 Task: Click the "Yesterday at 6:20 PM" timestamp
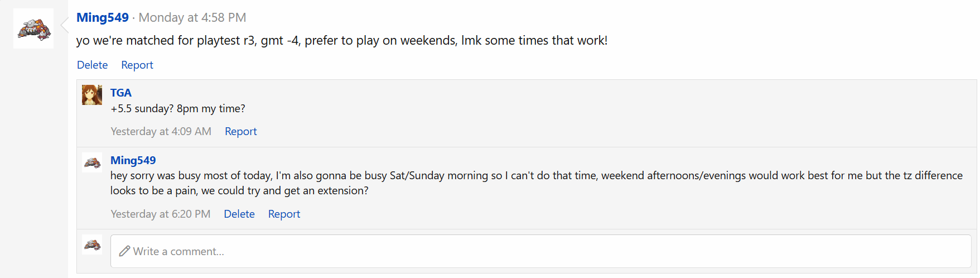tap(160, 214)
